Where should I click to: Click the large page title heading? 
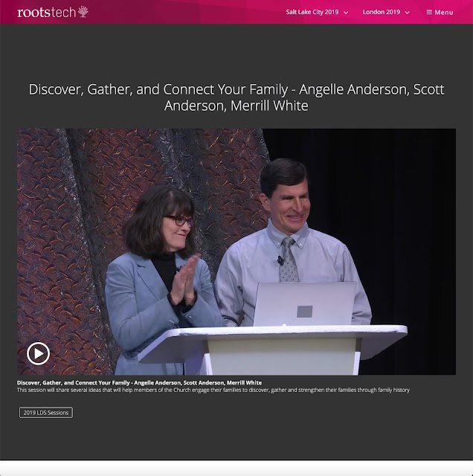[x=236, y=97]
